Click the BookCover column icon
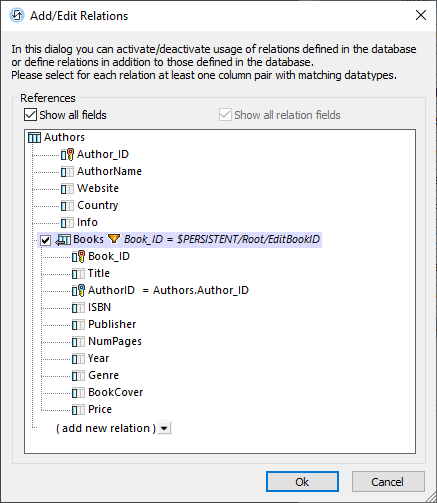 click(78, 393)
